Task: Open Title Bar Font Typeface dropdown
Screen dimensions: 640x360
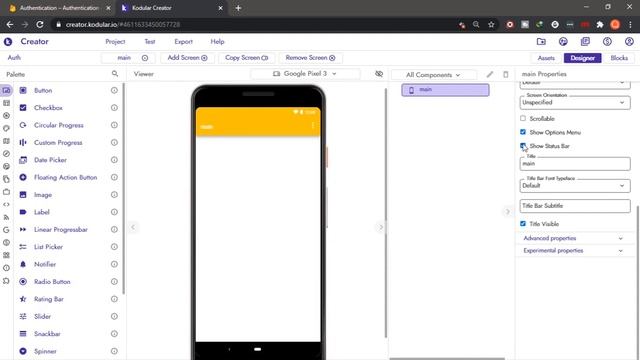Action: 575,186
